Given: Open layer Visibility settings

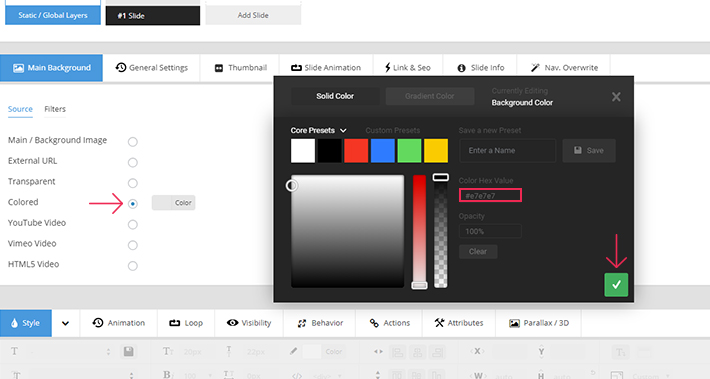Looking at the screenshot, I should [x=249, y=323].
